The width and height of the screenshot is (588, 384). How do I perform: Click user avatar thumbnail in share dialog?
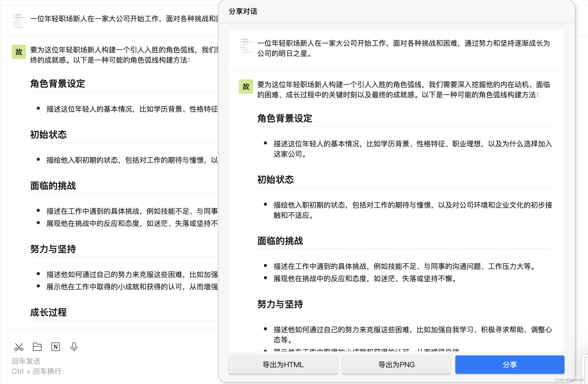[246, 46]
